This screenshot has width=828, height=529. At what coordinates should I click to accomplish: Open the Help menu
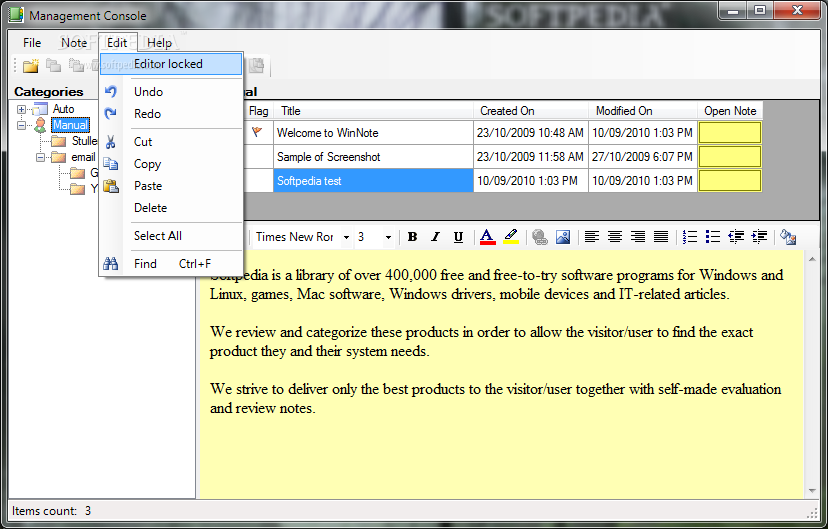(x=159, y=43)
